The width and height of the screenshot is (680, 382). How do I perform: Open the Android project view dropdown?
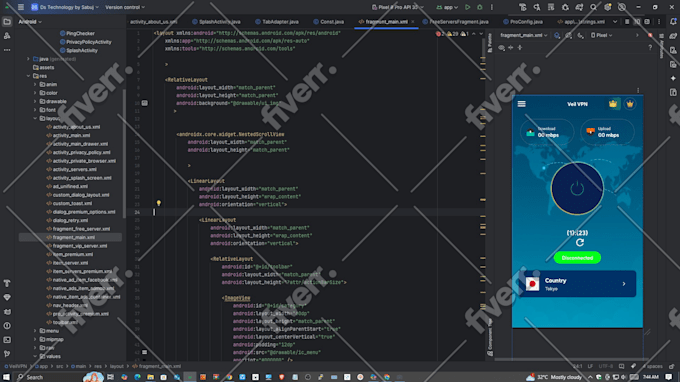(x=30, y=22)
